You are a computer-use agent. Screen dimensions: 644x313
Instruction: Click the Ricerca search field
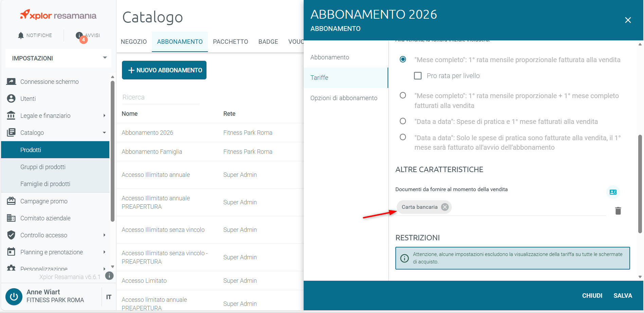(x=161, y=97)
